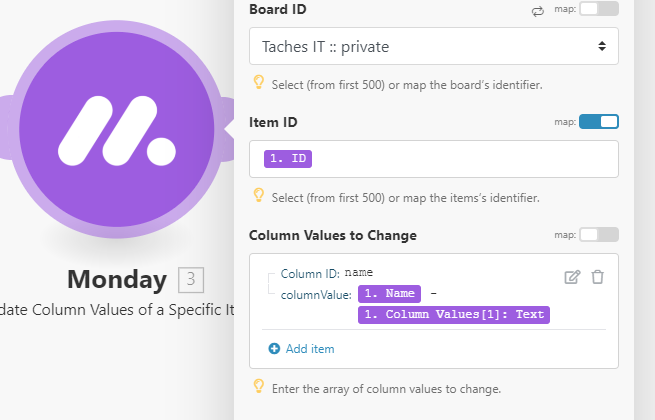655x420 pixels.
Task: Delete the name column value item
Action: coord(597,277)
